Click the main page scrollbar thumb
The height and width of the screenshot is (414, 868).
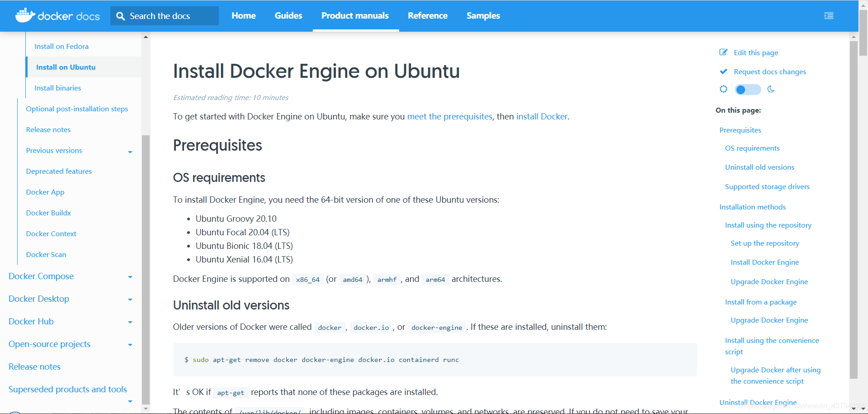863,32
